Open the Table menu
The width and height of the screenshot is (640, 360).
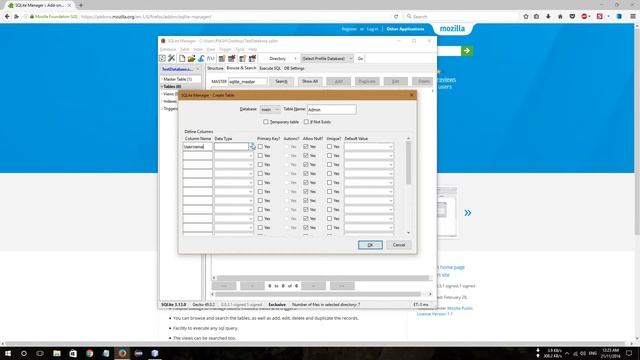[x=184, y=49]
